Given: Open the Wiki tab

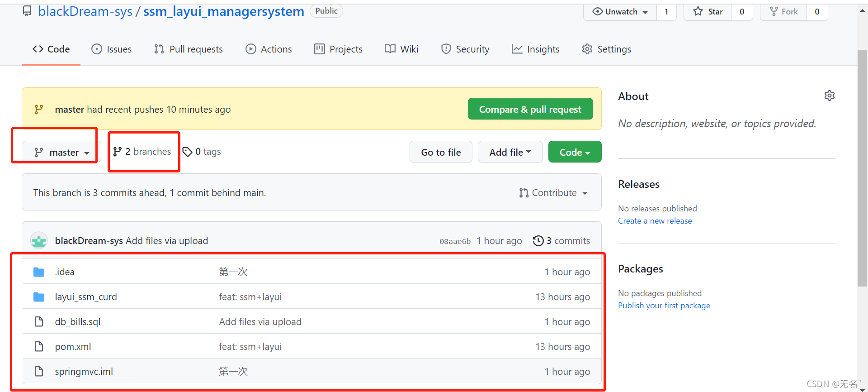Looking at the screenshot, I should click(x=401, y=49).
